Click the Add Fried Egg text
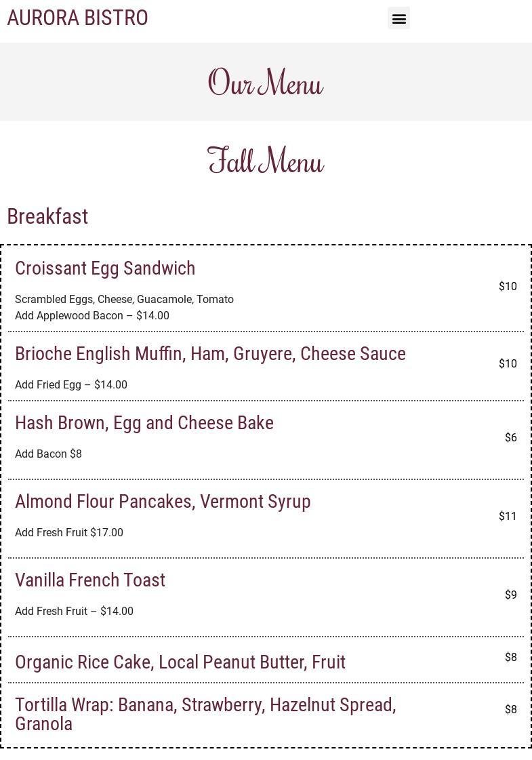Screen dimensions: 532x760 [x=71, y=384]
